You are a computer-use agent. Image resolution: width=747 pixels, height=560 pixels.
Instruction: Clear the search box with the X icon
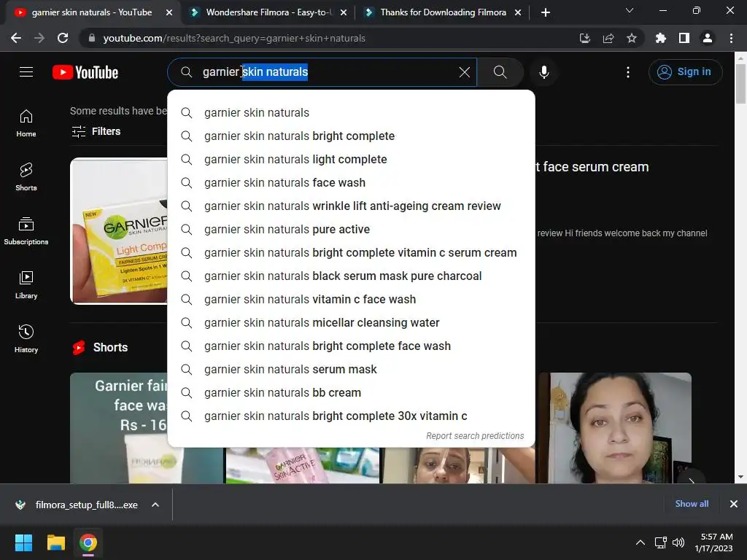coord(464,72)
